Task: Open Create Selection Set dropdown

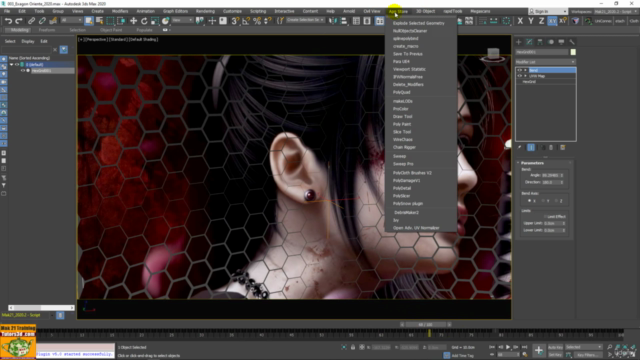Action: [305, 20]
